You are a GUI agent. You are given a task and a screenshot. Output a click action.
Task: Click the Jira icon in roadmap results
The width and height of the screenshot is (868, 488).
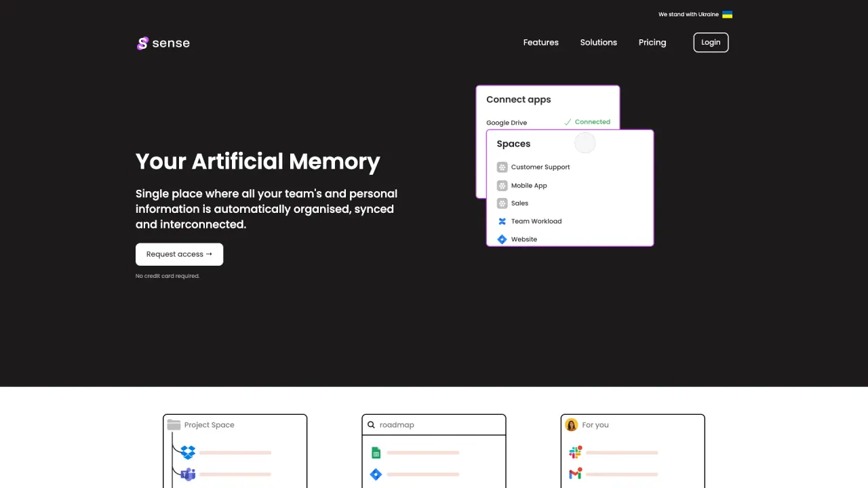[376, 474]
